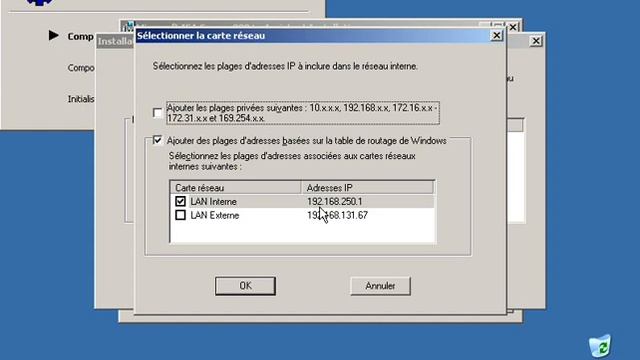Click the Initialis step in background panel
Image resolution: width=640 pixels, height=360 pixels.
tap(81, 99)
